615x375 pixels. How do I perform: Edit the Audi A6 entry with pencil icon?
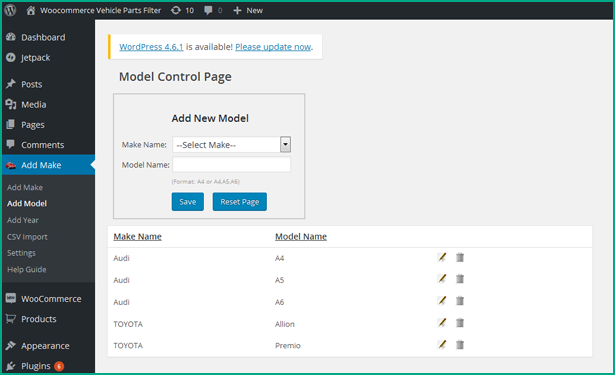click(442, 301)
